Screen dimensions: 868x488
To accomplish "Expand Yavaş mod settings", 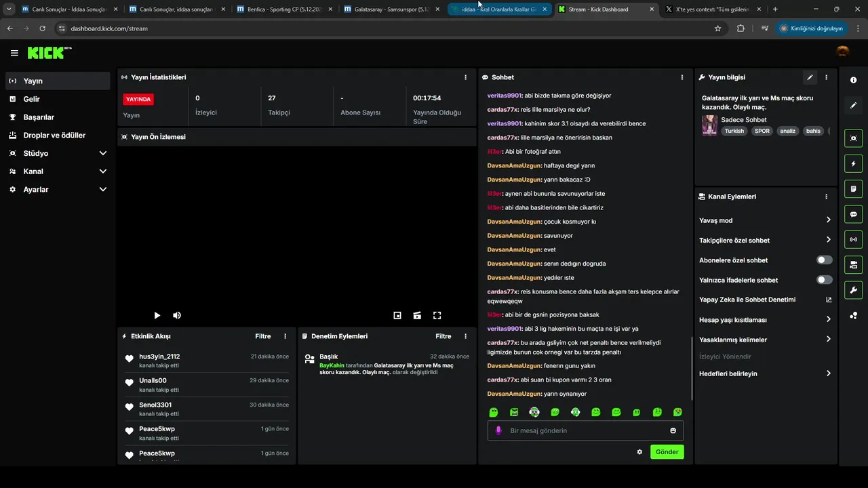I will point(765,220).
